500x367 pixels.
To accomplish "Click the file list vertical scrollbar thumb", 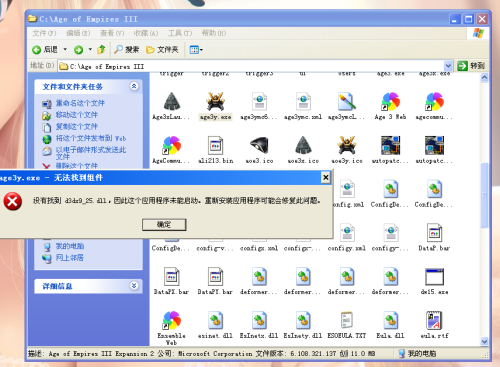I will [x=484, y=195].
